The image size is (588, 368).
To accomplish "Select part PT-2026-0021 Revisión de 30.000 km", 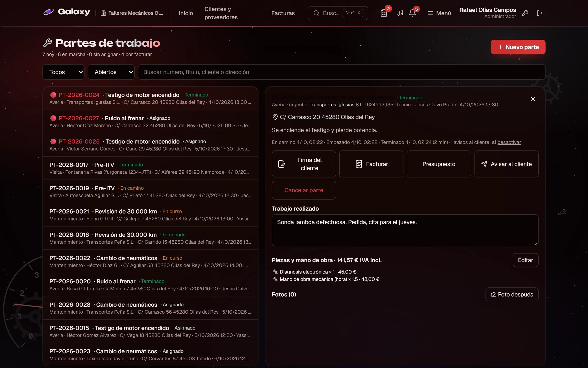I will [x=150, y=215].
